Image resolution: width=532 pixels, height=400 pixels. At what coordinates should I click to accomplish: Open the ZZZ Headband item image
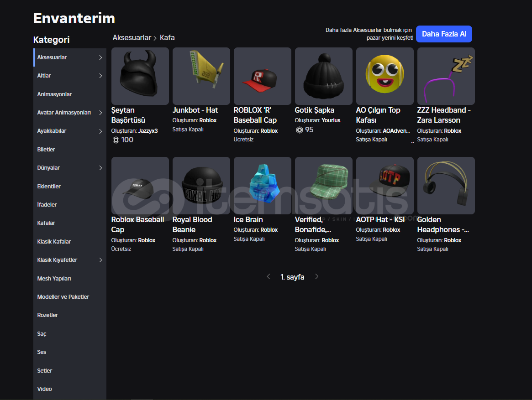[x=446, y=76]
